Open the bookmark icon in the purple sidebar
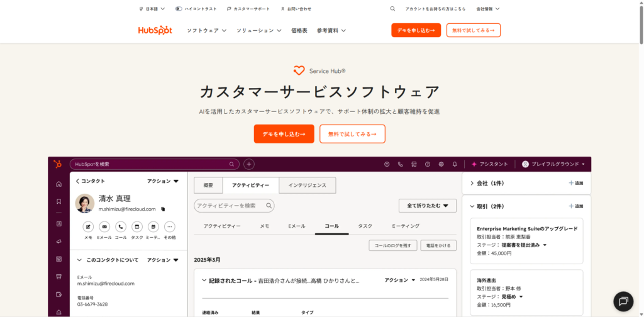This screenshot has height=317, width=644. pos(58,202)
